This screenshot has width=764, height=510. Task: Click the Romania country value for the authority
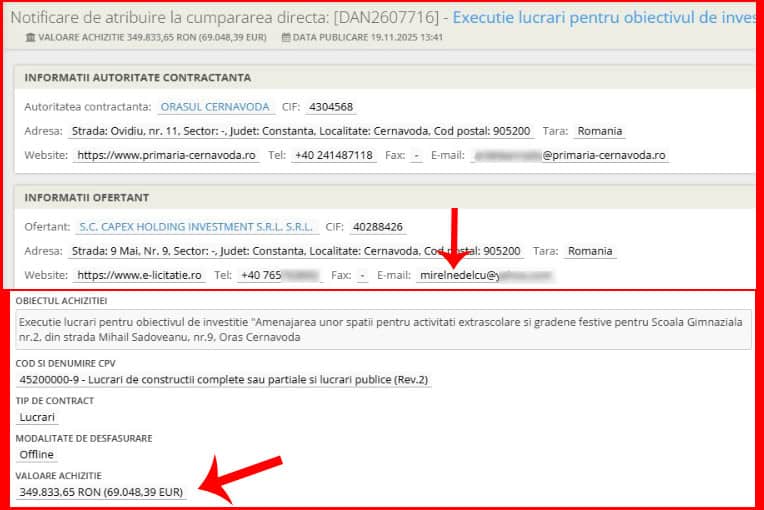(x=599, y=132)
